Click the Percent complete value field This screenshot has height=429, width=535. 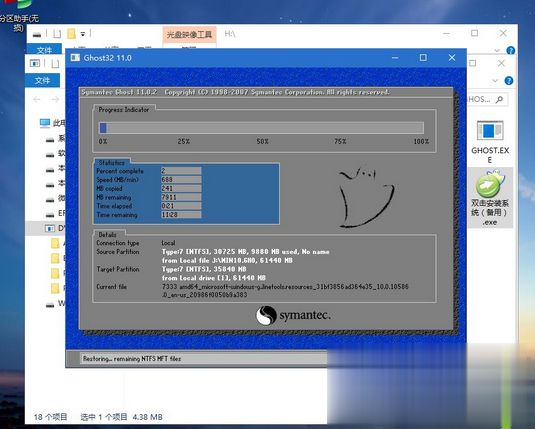(181, 171)
